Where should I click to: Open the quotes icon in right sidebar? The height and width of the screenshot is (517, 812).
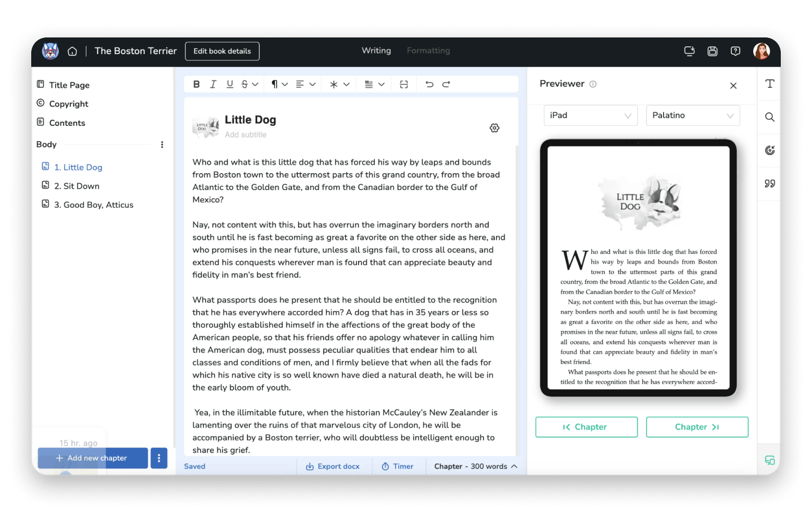770,184
